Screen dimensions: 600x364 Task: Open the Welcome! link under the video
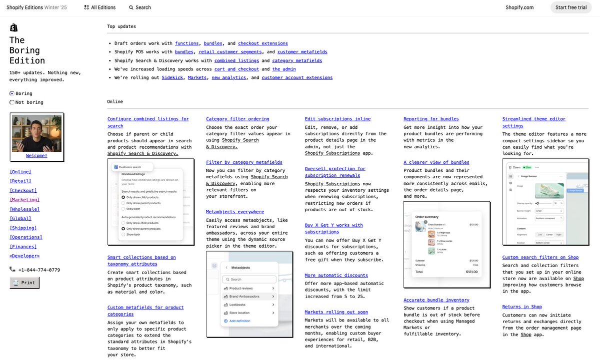[x=37, y=156]
